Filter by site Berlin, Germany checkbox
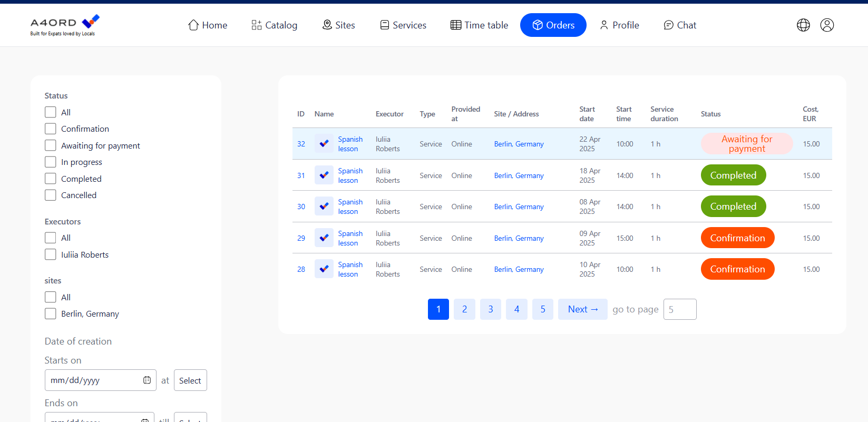This screenshot has height=422, width=868. coord(51,313)
